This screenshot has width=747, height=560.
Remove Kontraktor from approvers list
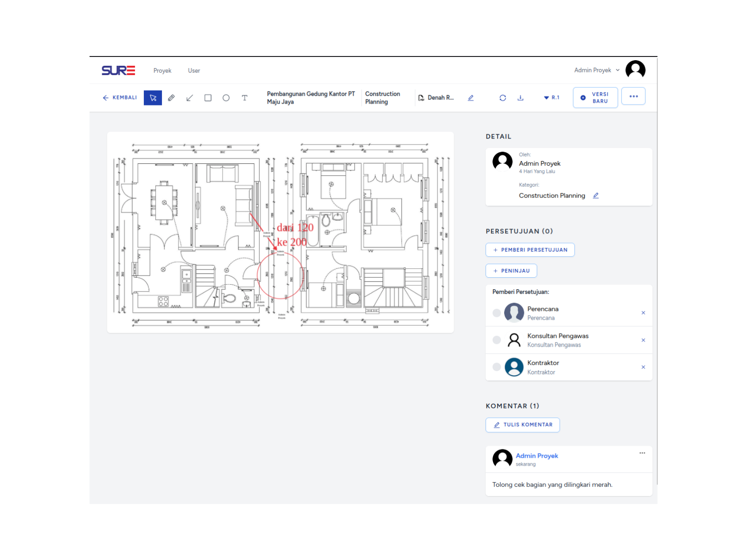point(643,367)
